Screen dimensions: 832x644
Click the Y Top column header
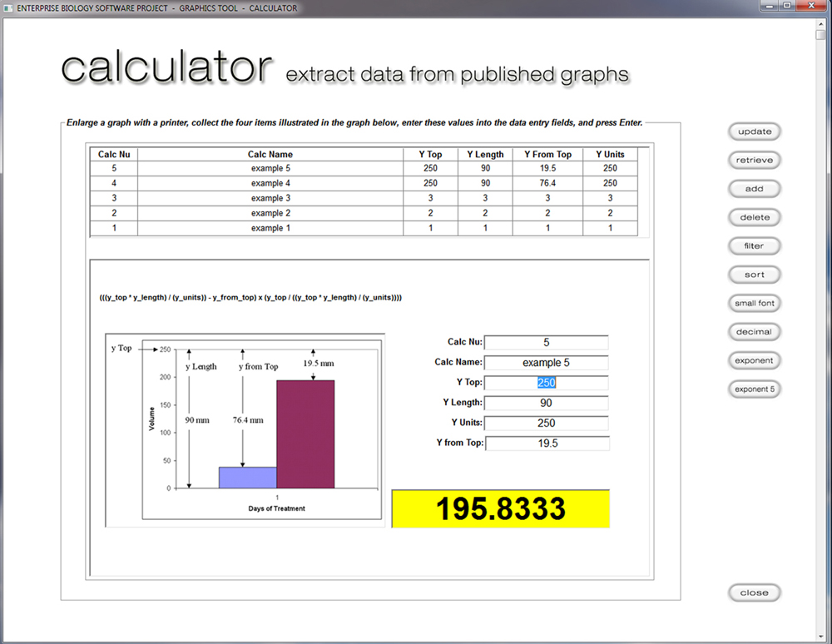coord(430,155)
